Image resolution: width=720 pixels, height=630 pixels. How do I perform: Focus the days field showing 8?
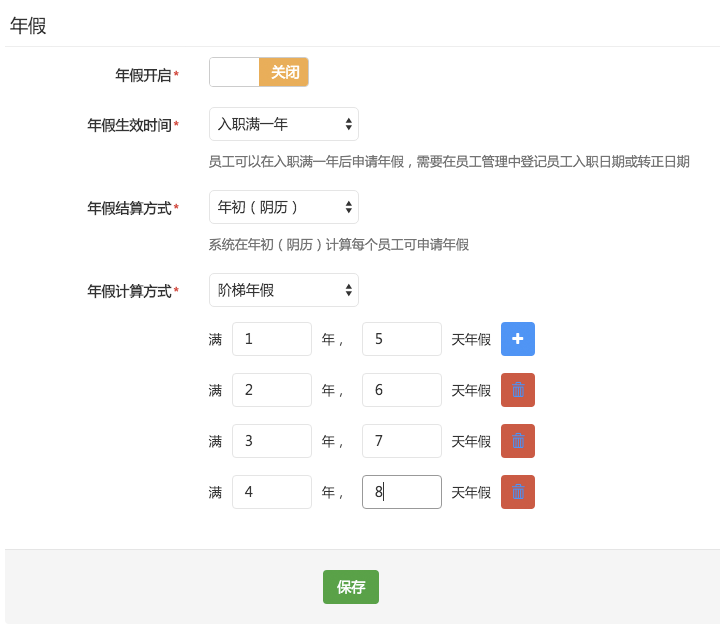[402, 492]
